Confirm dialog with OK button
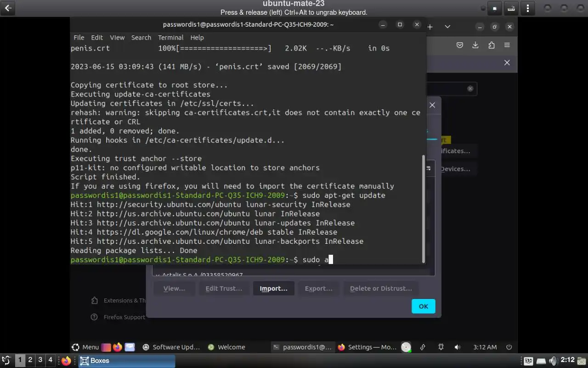The height and width of the screenshot is (368, 588). click(x=424, y=306)
